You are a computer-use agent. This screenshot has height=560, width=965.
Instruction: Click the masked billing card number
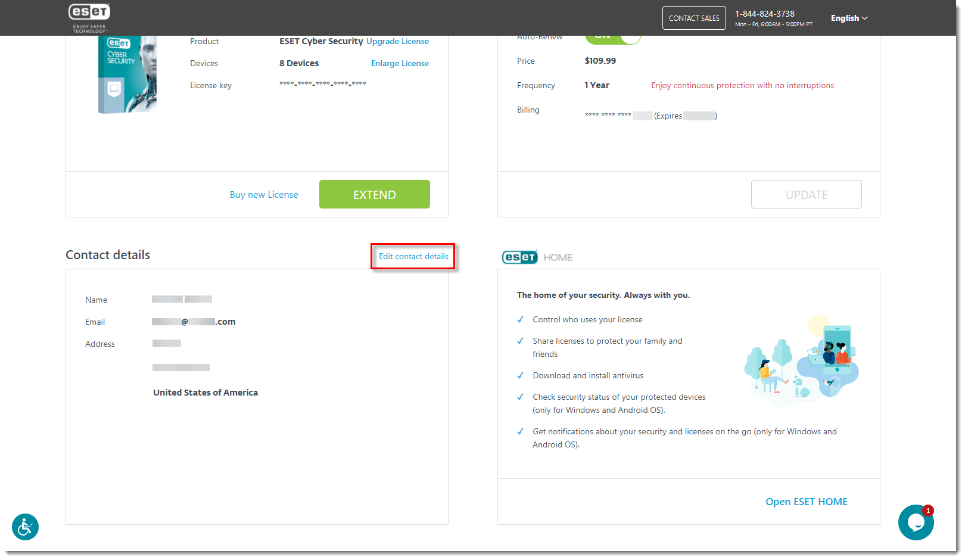click(608, 115)
